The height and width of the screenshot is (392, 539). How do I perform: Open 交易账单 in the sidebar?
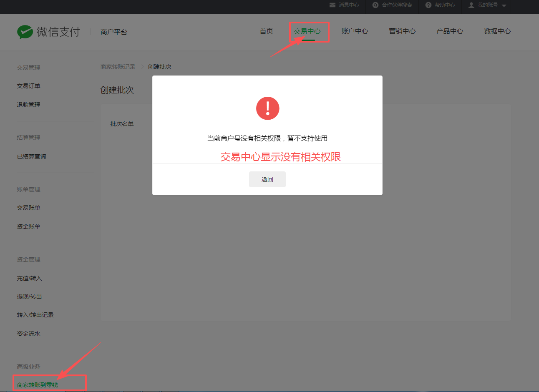click(x=28, y=208)
